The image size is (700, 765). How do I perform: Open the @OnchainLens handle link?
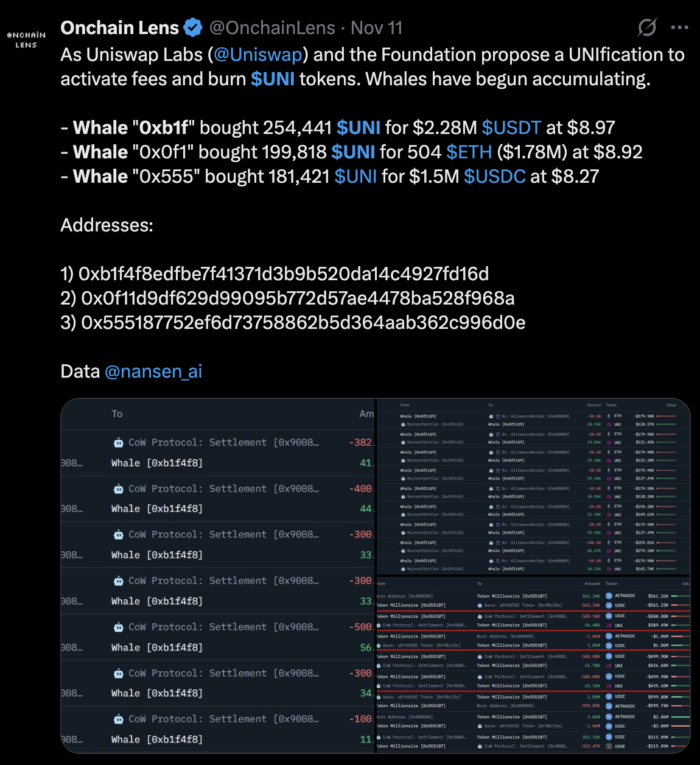[272, 28]
